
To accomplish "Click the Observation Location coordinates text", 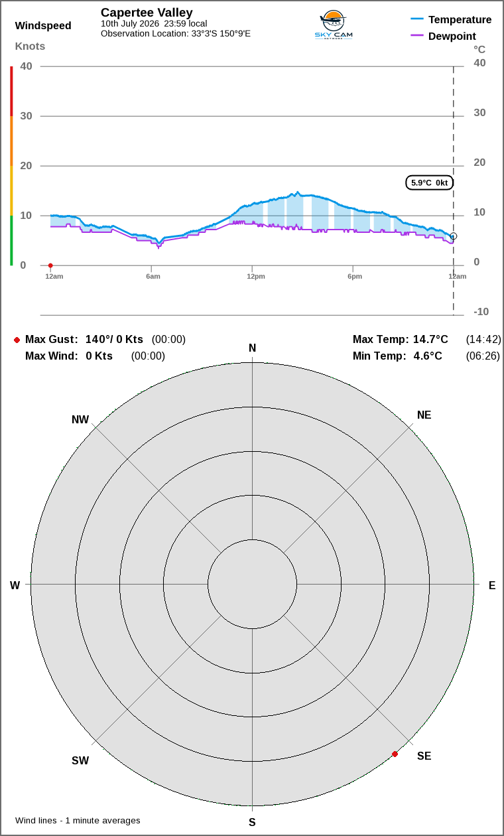I will pos(176,33).
